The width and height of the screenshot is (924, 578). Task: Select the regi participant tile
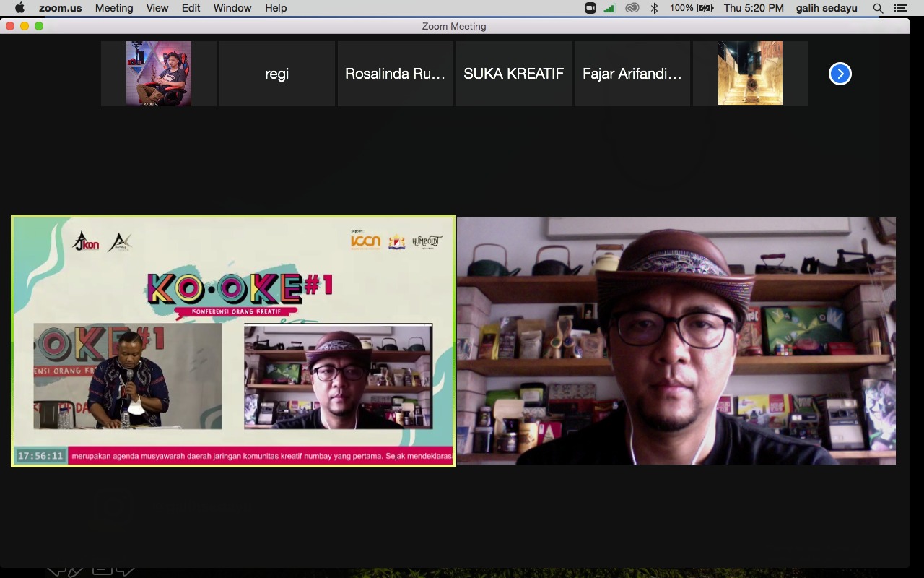click(276, 74)
